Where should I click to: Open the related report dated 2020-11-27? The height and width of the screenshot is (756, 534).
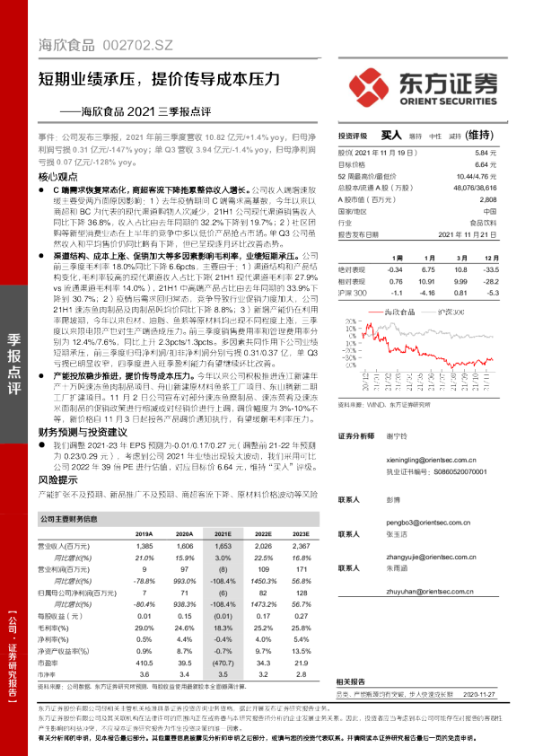click(416, 694)
